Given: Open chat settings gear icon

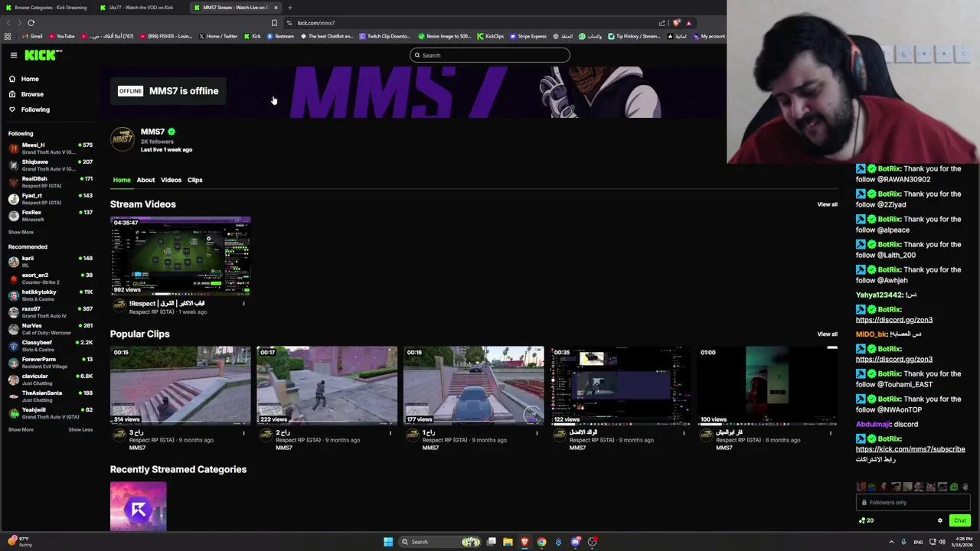Looking at the screenshot, I should click(940, 520).
